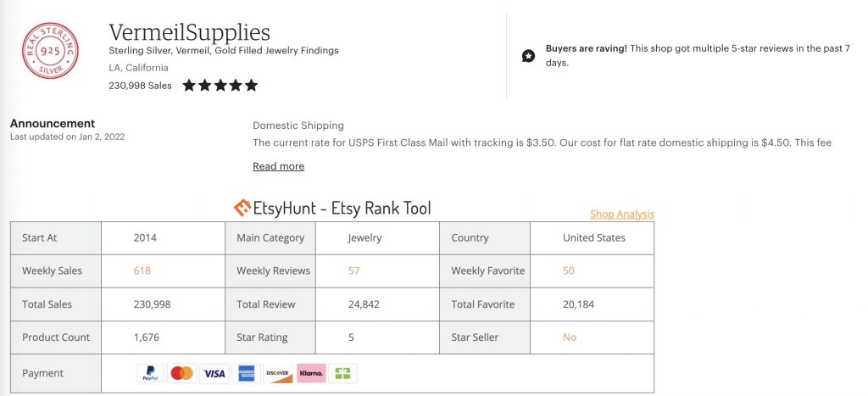This screenshot has width=868, height=396.
Task: Click the Weekly Favorite value 50
Action: (x=569, y=271)
